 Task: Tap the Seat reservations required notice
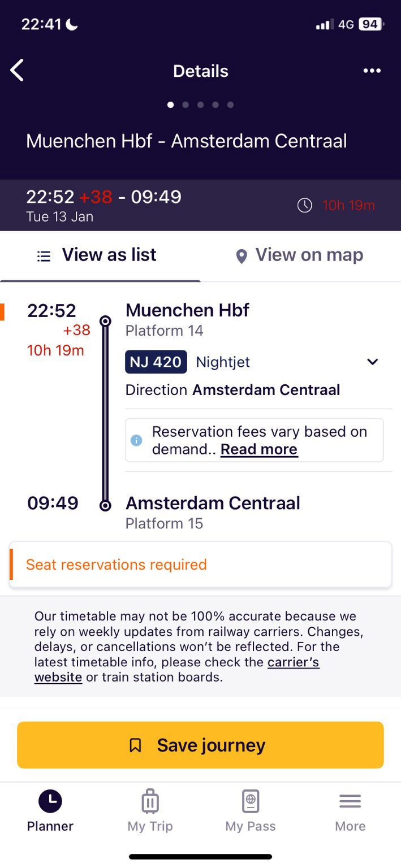point(200,565)
